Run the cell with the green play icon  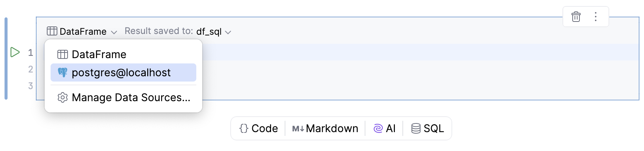coord(15,52)
